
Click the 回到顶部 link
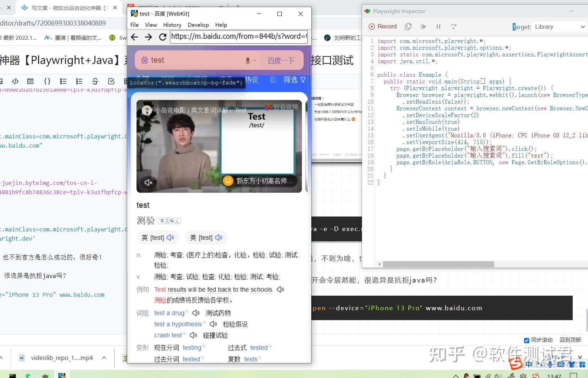point(570,340)
